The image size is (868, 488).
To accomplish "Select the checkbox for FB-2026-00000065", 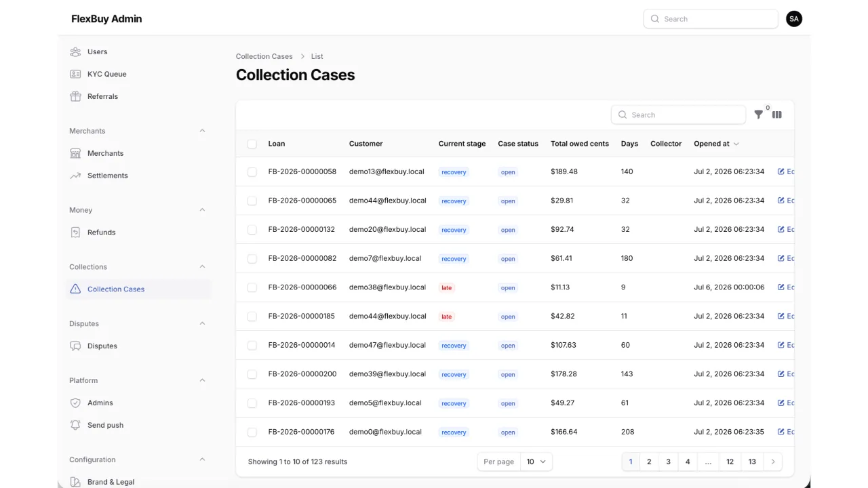I will point(252,201).
